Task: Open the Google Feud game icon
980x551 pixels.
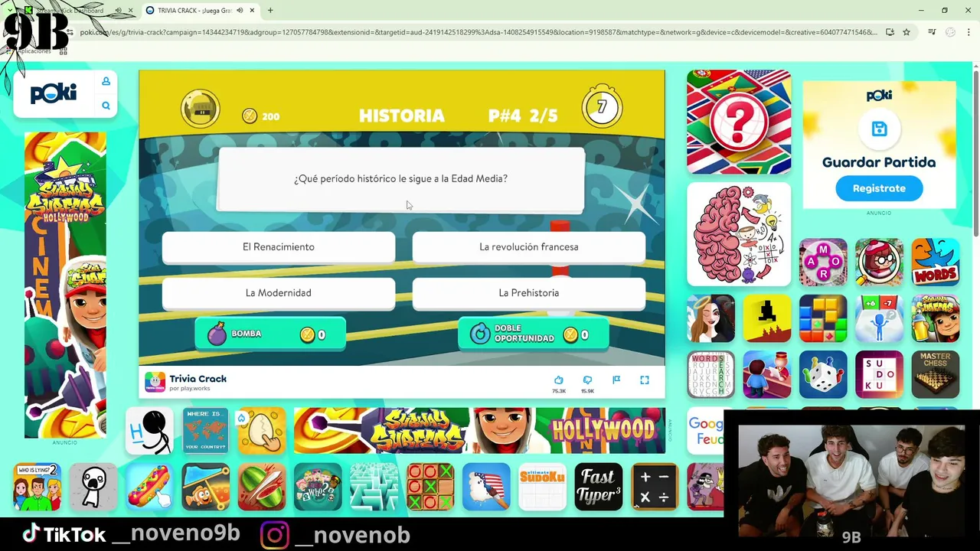Action: tap(705, 430)
